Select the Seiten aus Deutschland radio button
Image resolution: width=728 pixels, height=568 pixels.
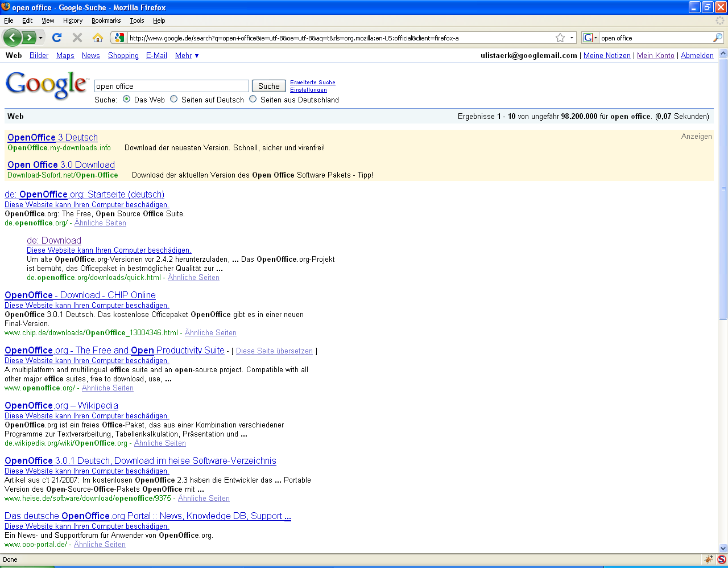pyautogui.click(x=253, y=99)
